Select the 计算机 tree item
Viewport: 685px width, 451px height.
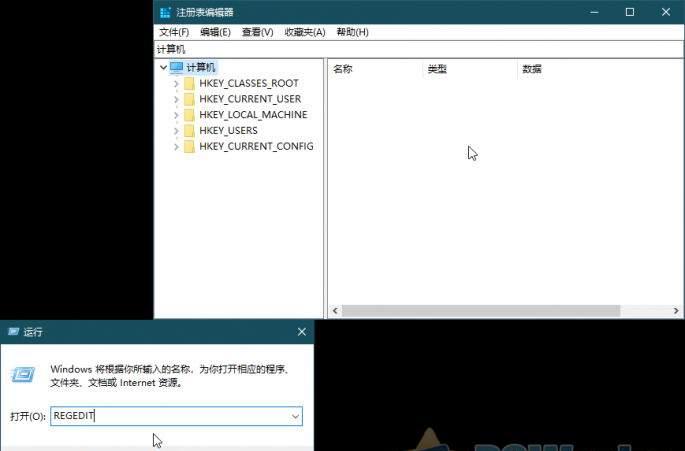pyautogui.click(x=201, y=67)
